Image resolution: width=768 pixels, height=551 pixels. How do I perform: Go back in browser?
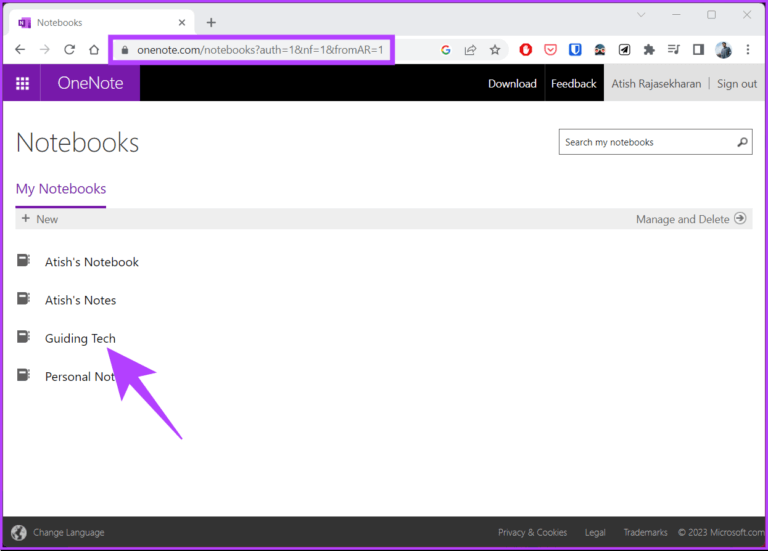tap(20, 49)
